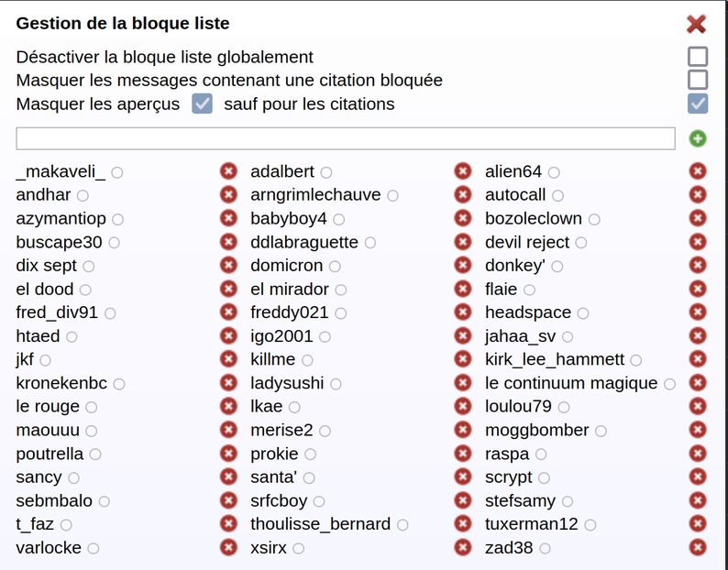Toggle sauf pour les citations checkbox
Image resolution: width=728 pixels, height=570 pixels.
pyautogui.click(x=698, y=104)
